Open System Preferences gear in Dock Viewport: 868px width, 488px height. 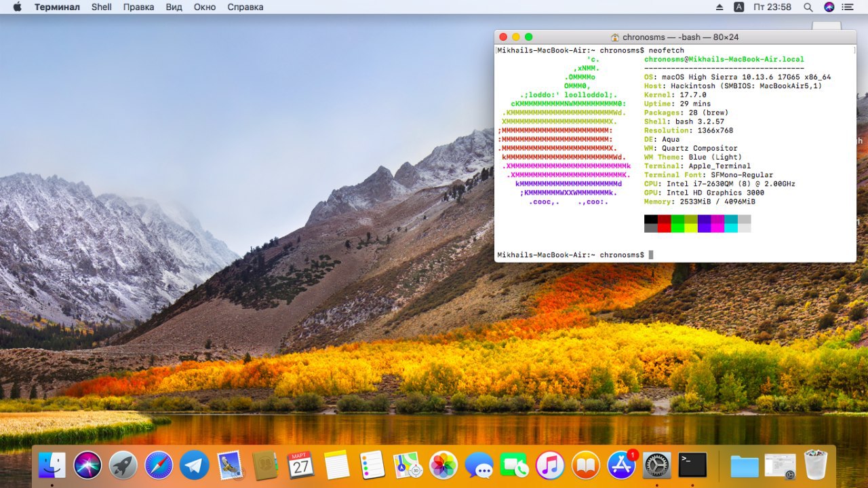pos(656,465)
